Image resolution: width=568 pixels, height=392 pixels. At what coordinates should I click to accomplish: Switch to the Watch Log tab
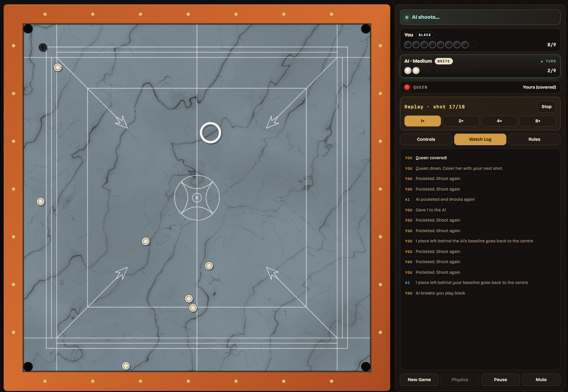coord(480,139)
